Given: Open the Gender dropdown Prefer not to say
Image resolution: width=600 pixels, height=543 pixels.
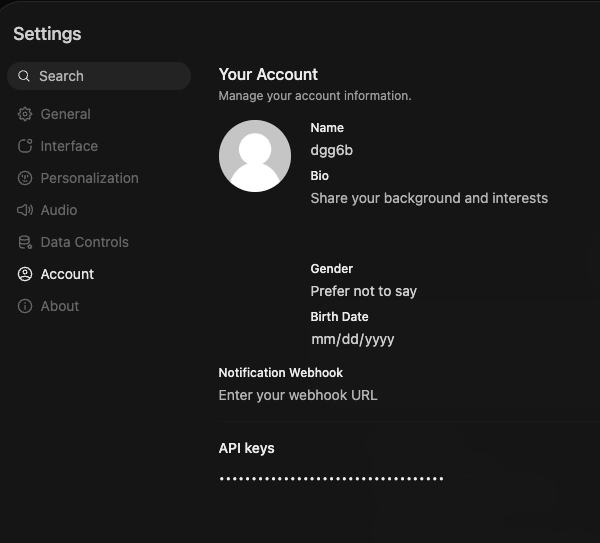Looking at the screenshot, I should 455,291.
